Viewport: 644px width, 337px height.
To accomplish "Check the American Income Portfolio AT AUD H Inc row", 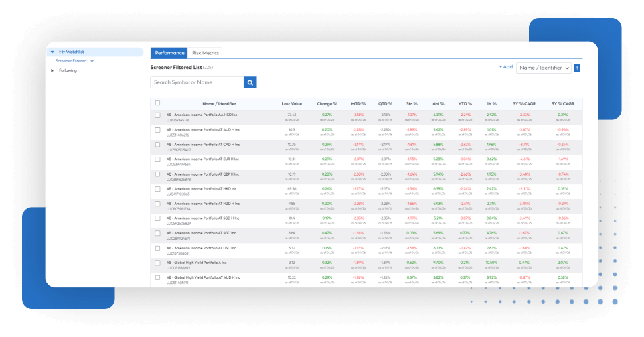I will click(158, 130).
